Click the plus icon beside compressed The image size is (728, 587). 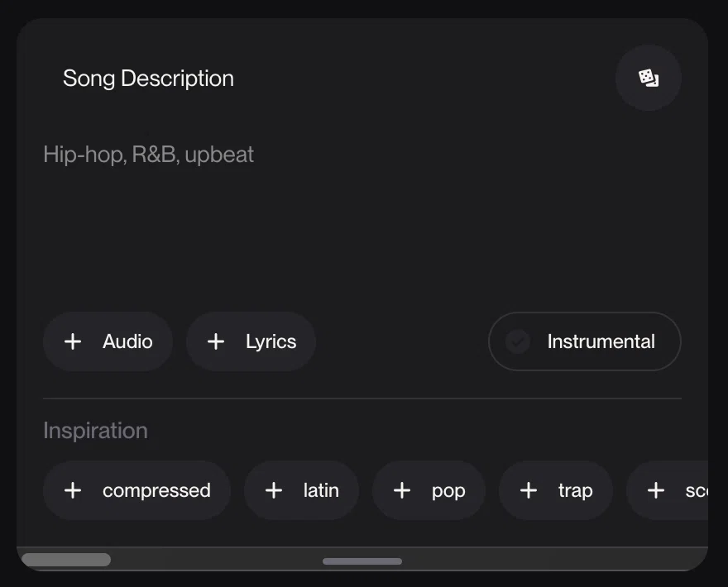point(73,490)
